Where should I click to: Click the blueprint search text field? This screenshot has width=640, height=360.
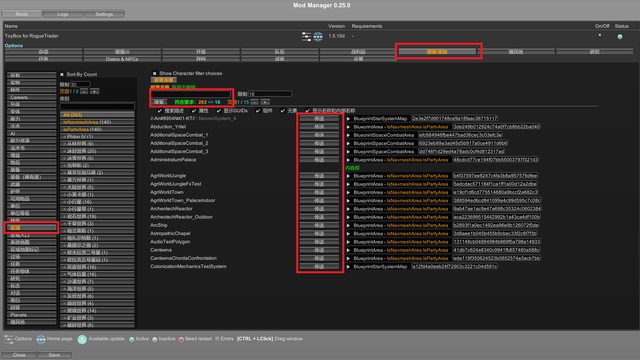coord(191,94)
